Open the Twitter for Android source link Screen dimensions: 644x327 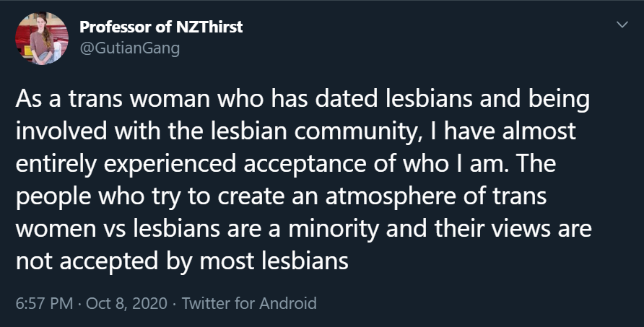249,304
